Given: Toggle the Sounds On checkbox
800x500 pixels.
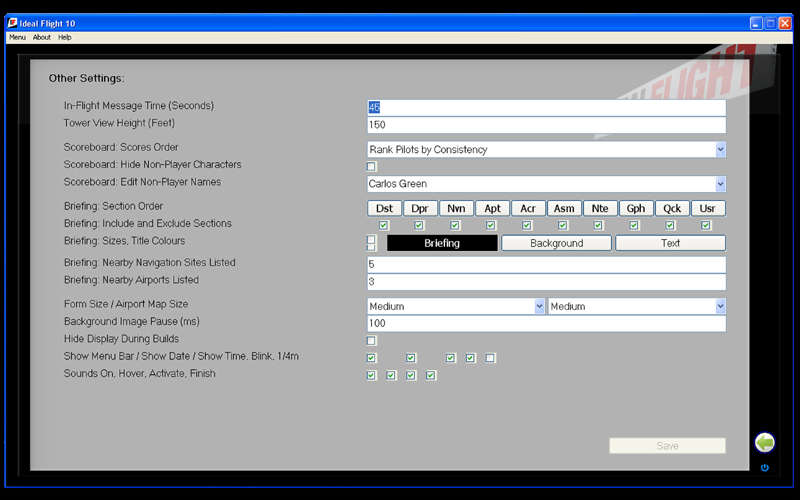Looking at the screenshot, I should pyautogui.click(x=371, y=376).
